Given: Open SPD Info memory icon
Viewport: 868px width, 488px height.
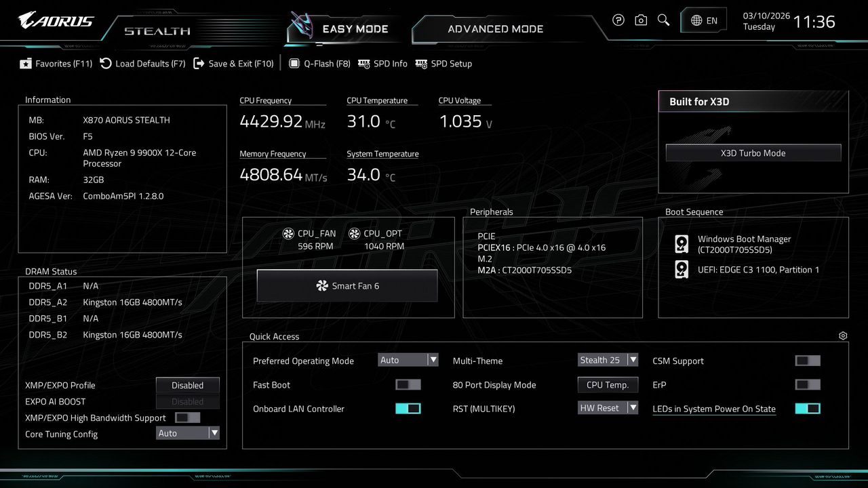Looking at the screenshot, I should click(364, 63).
